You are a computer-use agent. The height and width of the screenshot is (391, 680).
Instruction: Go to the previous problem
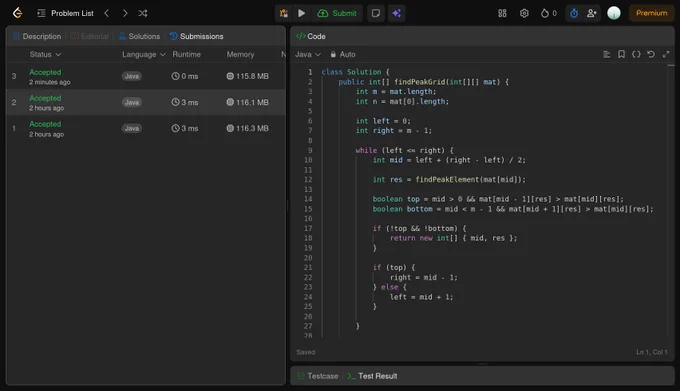(x=107, y=13)
